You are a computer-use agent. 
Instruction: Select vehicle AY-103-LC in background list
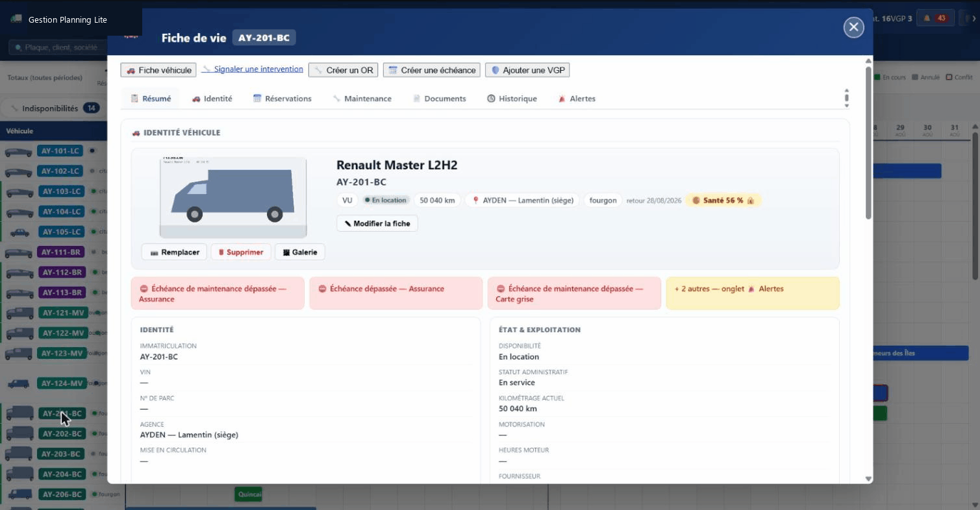[60, 191]
